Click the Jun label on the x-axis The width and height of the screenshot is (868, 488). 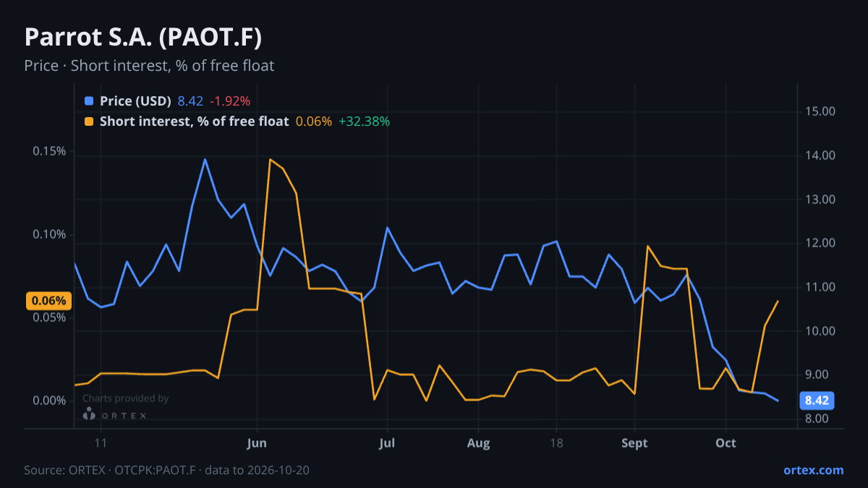coord(257,442)
